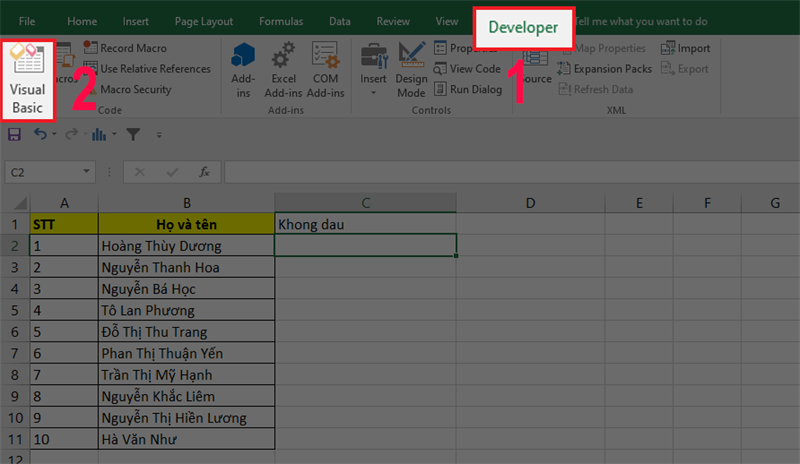Select cell 'Trần Thị Mỹ Hạnh'
The image size is (800, 464).
coord(186,374)
